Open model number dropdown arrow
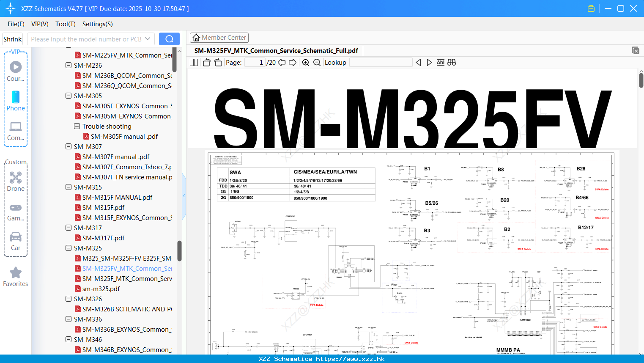The image size is (644, 363). tap(148, 39)
